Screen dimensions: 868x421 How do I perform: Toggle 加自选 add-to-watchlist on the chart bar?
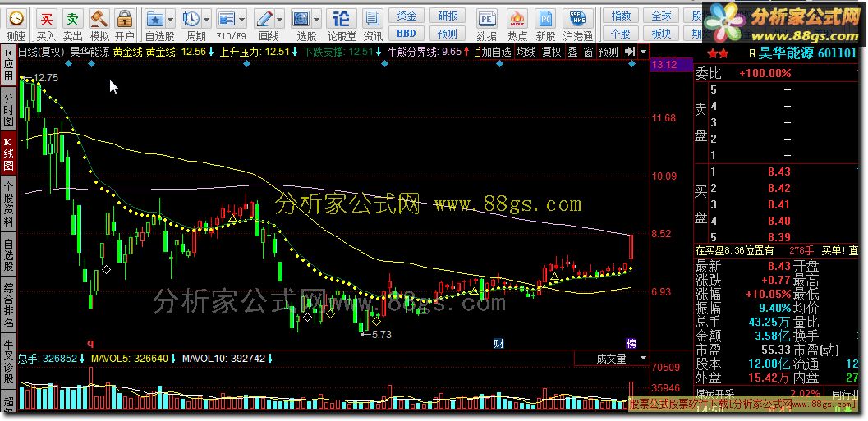click(x=497, y=53)
